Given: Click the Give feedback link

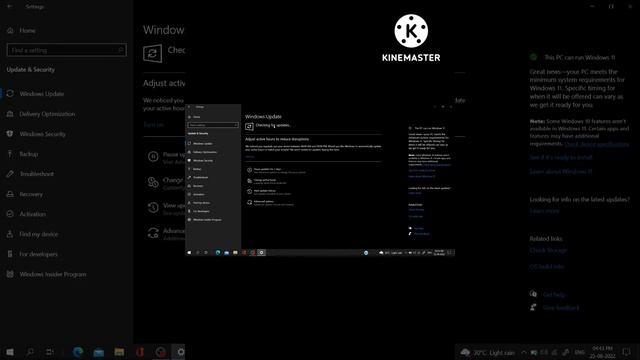Looking at the screenshot, I should pos(561,308).
